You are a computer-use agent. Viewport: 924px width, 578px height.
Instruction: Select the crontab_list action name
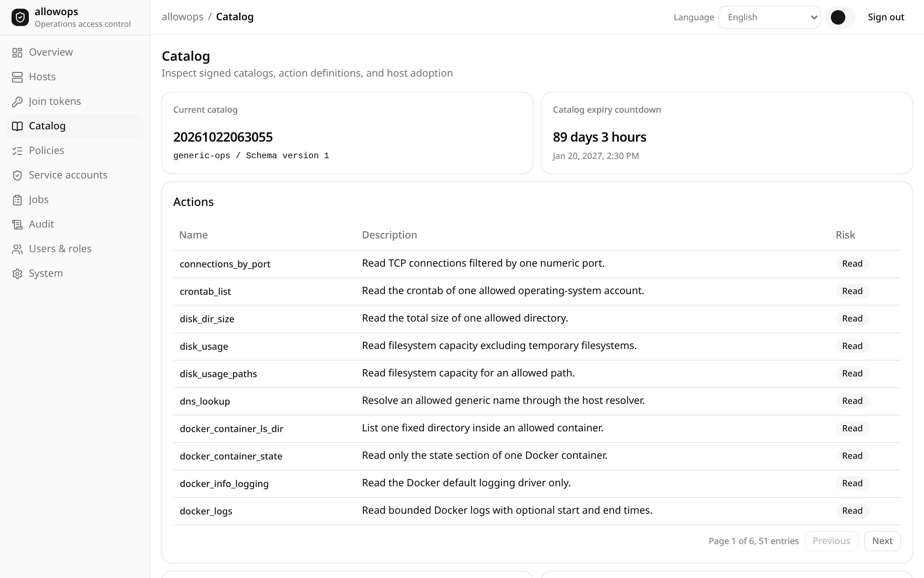click(x=205, y=292)
